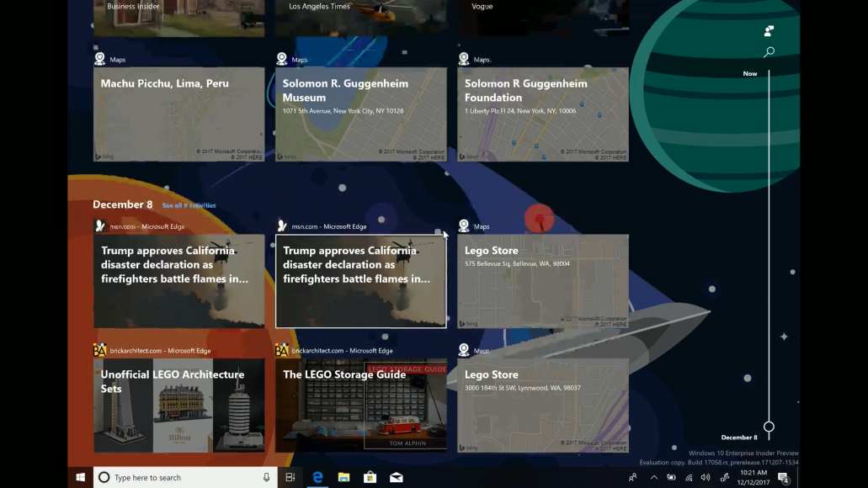Screen dimensions: 868x488
Task: Click the Cortana microphone icon
Action: click(267, 477)
